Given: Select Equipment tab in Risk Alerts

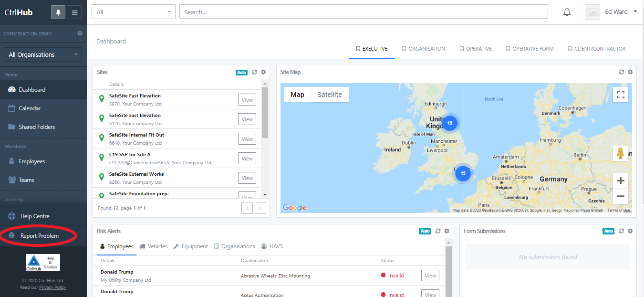Looking at the screenshot, I should tap(190, 246).
